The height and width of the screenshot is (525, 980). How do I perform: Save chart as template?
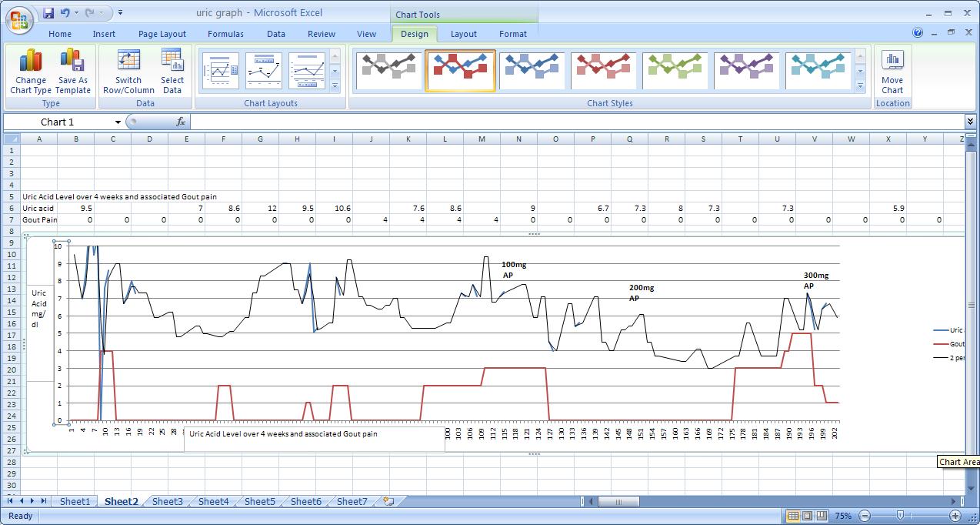coord(73,72)
